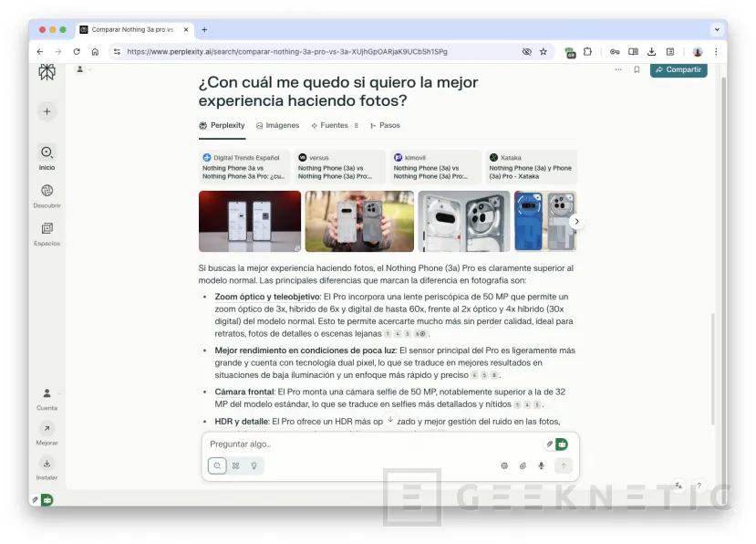Switch to labs lightbulb mode

tap(254, 466)
